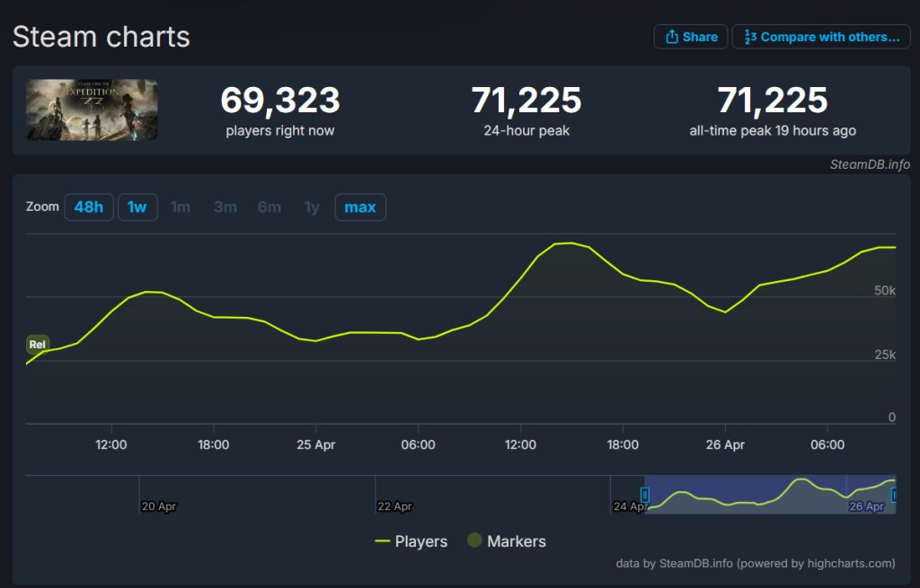Viewport: 920px width, 588px height.
Task: Select the disabled 6m zoom option
Action: click(x=270, y=207)
